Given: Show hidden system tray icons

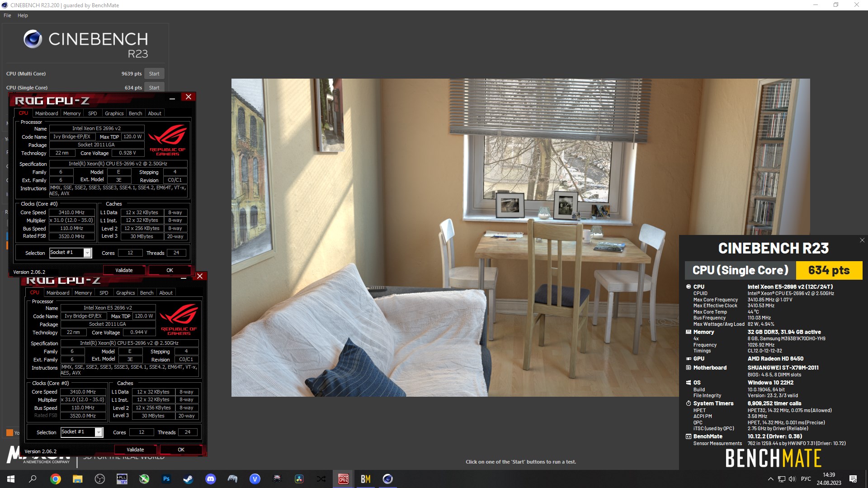Looking at the screenshot, I should 770,479.
